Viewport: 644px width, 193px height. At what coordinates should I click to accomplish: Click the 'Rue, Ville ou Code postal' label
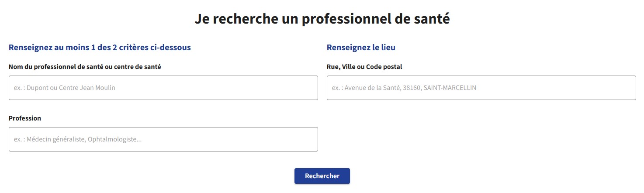coord(364,67)
